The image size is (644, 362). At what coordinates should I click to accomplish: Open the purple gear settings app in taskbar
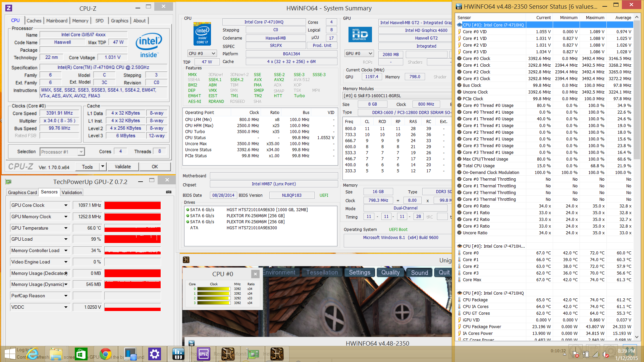[154, 354]
